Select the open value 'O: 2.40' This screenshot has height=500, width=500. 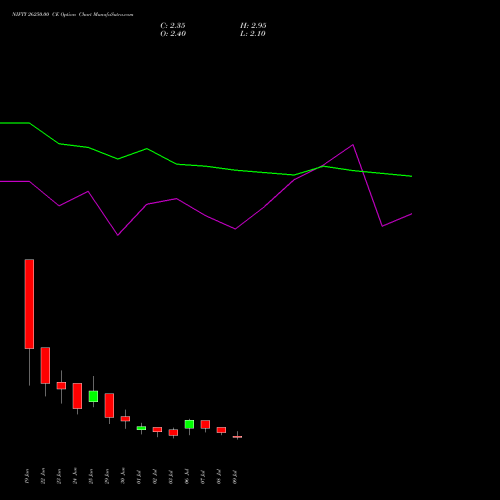pos(173,34)
